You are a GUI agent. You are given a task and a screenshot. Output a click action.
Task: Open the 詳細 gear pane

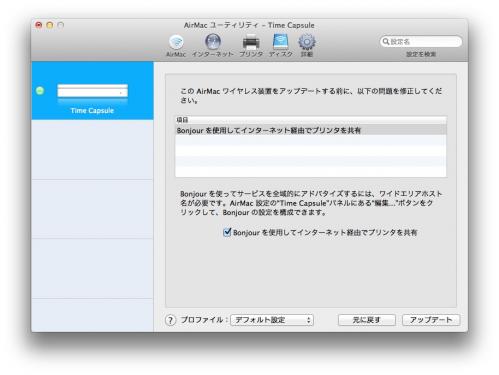pos(307,46)
